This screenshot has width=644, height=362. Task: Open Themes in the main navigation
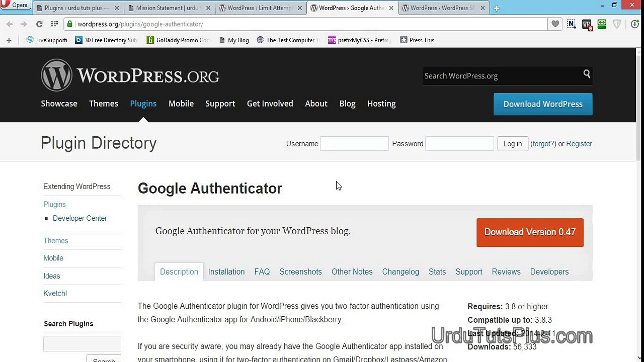coord(104,104)
